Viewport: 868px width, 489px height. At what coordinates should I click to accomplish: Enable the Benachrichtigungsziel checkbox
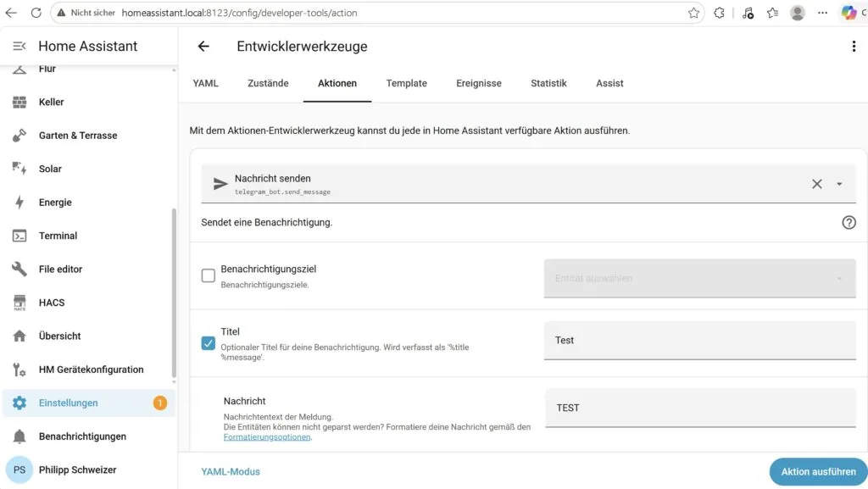click(x=209, y=275)
